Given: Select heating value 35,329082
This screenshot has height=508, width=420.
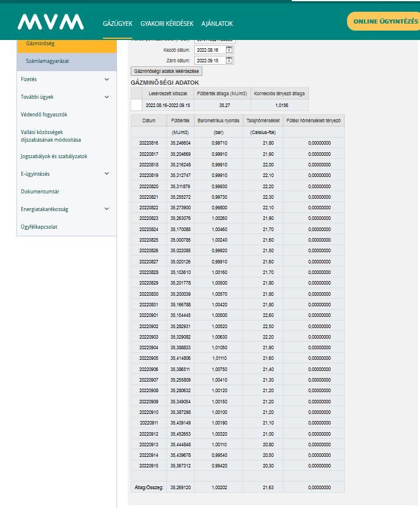Looking at the screenshot, I should (181, 337).
